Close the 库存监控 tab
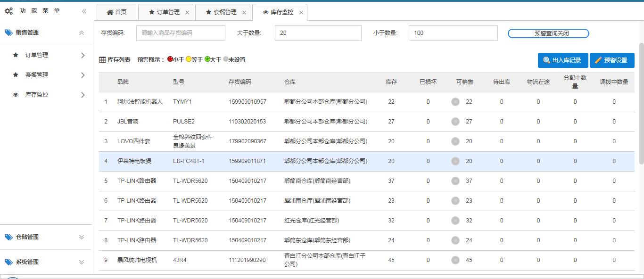Image resolution: width=644 pixels, height=279 pixels. (x=301, y=13)
